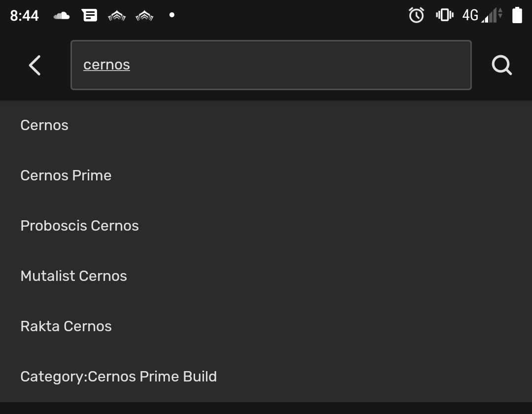The width and height of the screenshot is (532, 414).
Task: Select the Cernos suggestion
Action: coord(266,125)
